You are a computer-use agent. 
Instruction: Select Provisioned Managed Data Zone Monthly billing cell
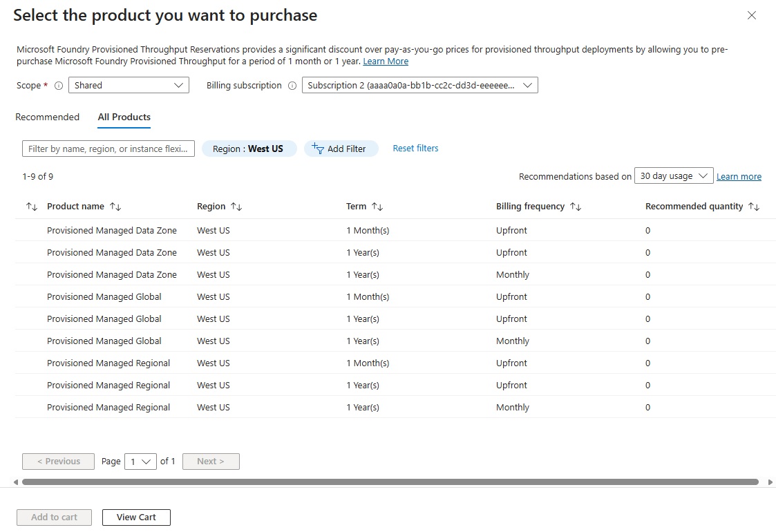(513, 275)
